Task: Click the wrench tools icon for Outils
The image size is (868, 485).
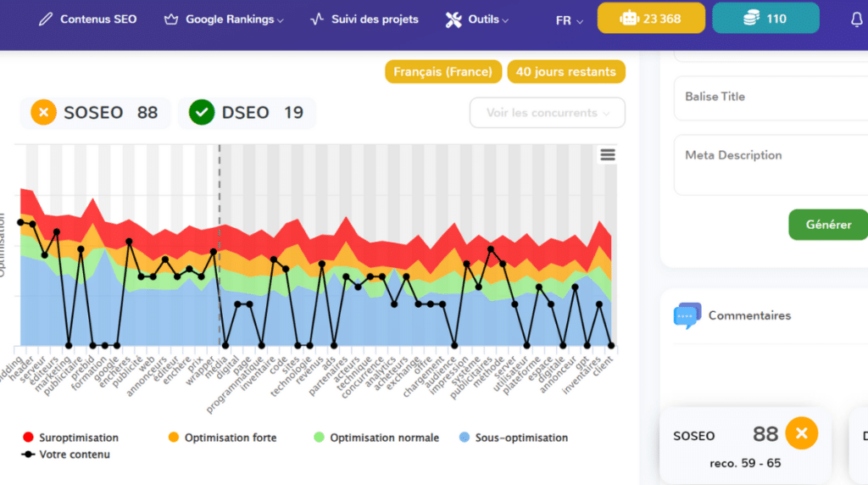Action: [x=453, y=20]
